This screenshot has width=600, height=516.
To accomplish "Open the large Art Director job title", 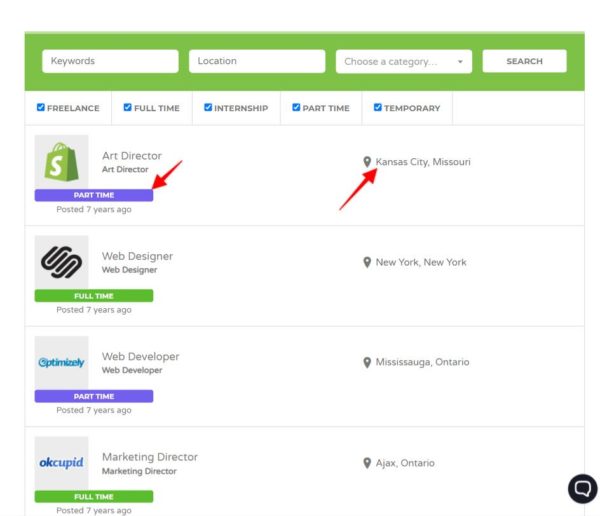I will tap(132, 156).
